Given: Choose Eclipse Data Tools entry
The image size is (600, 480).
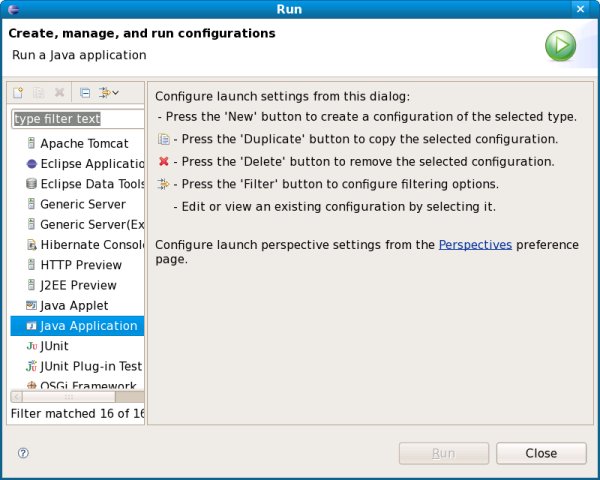Looking at the screenshot, I should pos(90,184).
